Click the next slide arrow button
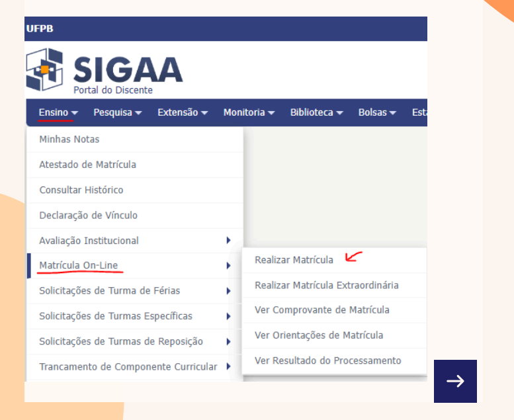The height and width of the screenshot is (420, 514). (455, 381)
